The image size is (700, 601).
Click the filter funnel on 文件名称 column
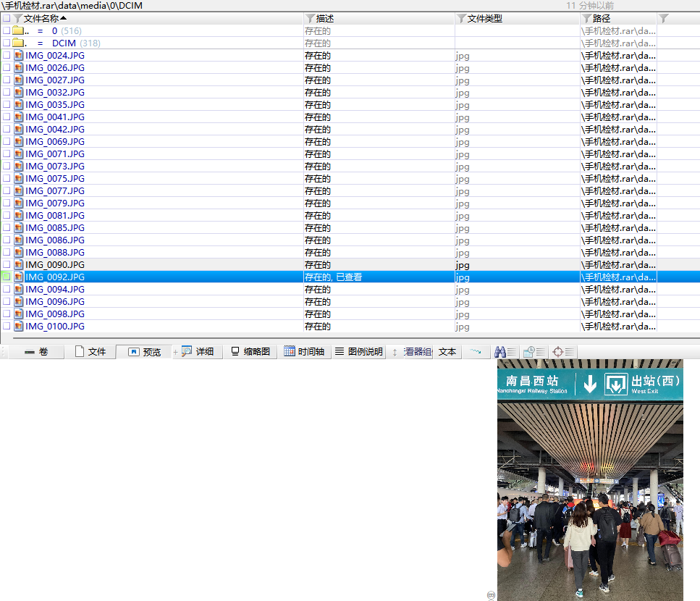tap(18, 18)
